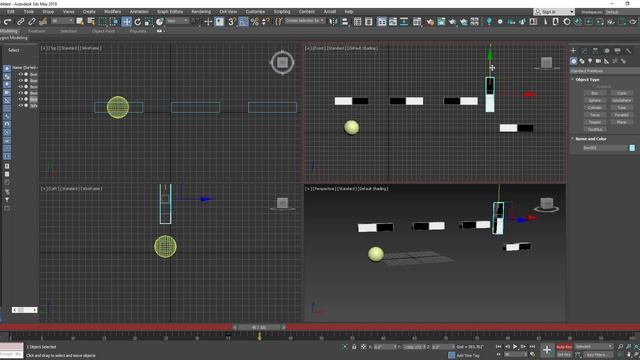The height and width of the screenshot is (360, 640).
Task: Open the Create tab plus icon in command panel
Action: [x=573, y=51]
